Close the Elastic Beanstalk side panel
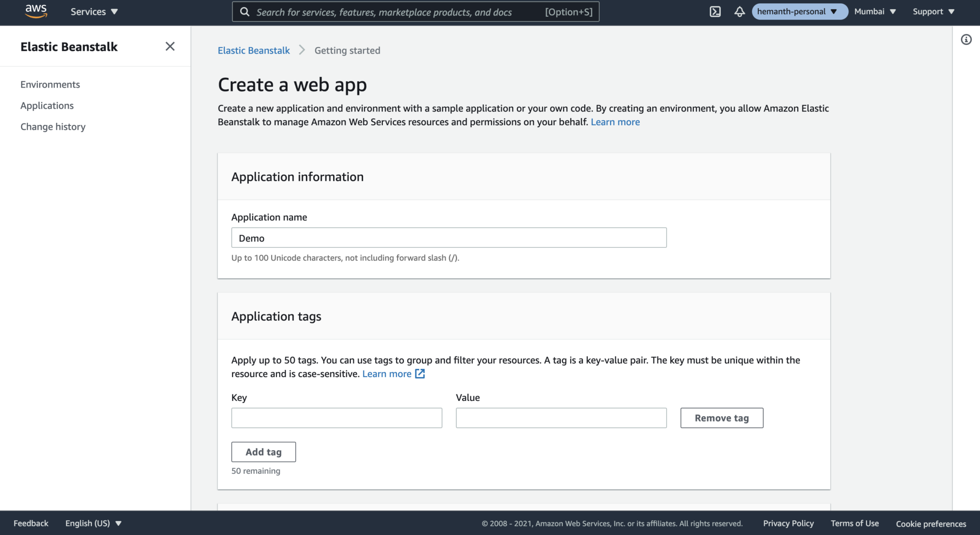The image size is (980, 535). click(x=170, y=46)
